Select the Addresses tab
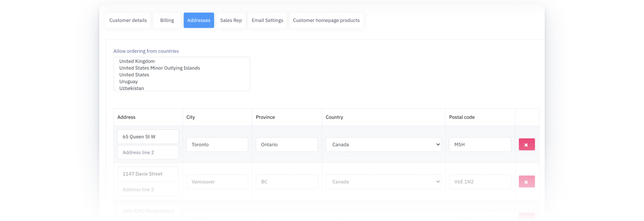The height and width of the screenshot is (221, 644). [199, 20]
